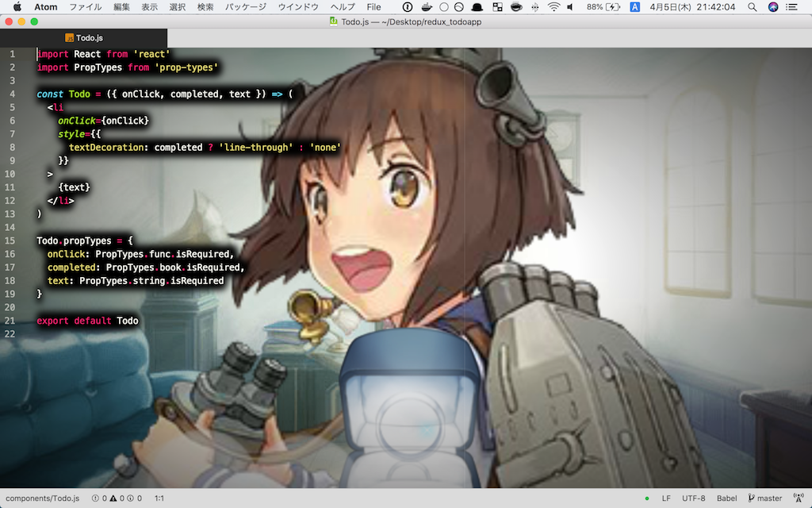Screen dimensions: 812x508
Task: Click the linter error count icon in status bar
Action: click(95, 498)
